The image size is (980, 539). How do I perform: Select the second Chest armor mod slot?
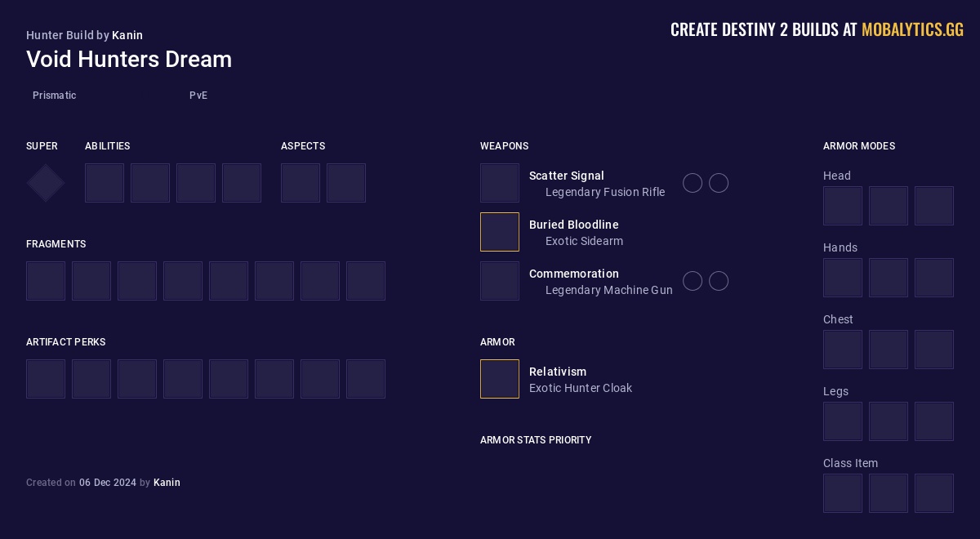(x=889, y=350)
